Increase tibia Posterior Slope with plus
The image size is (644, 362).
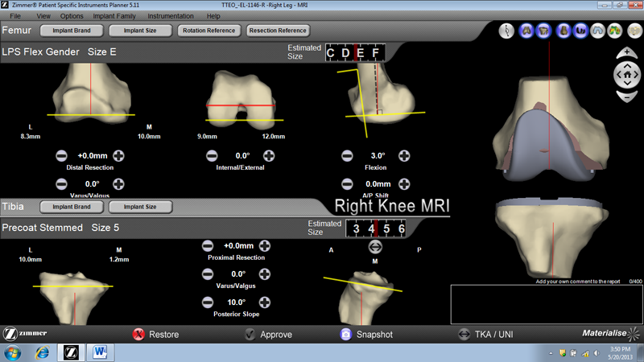264,302
